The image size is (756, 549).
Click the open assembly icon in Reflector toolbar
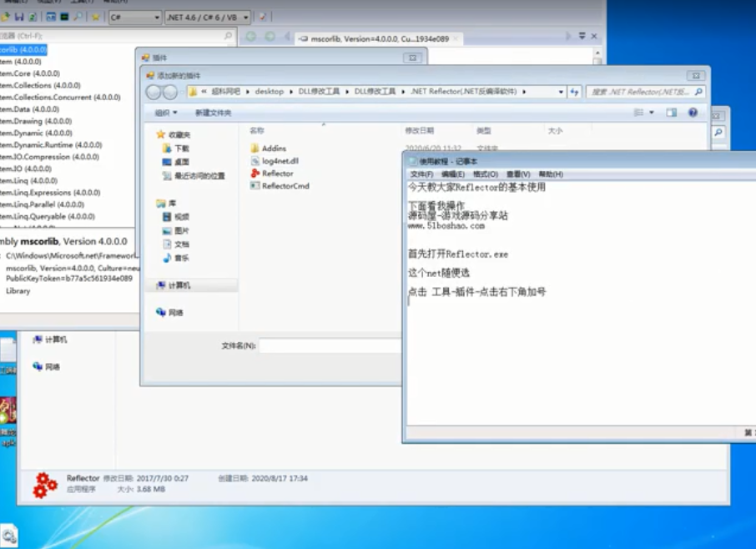[x=5, y=18]
